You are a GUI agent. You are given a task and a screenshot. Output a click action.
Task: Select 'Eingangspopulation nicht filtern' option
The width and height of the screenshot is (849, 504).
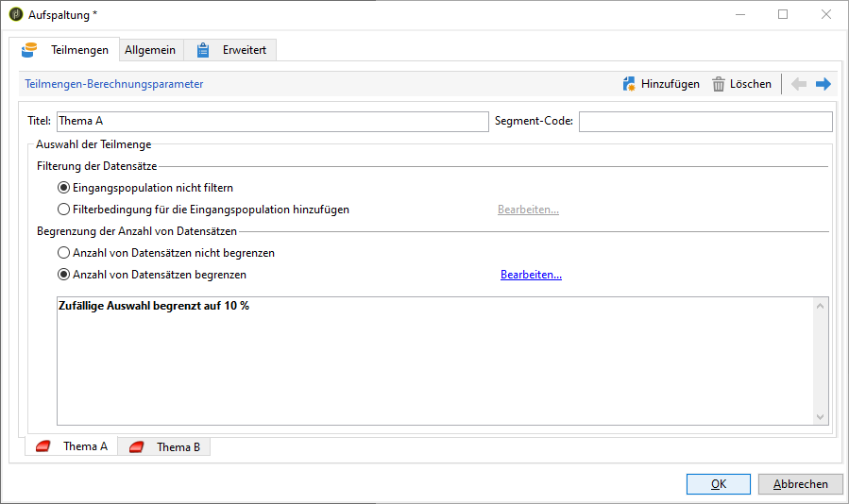tap(64, 188)
